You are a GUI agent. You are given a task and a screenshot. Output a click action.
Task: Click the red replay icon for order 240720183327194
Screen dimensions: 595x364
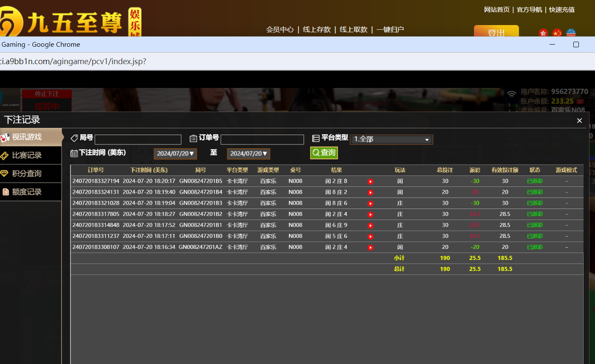pyautogui.click(x=370, y=181)
